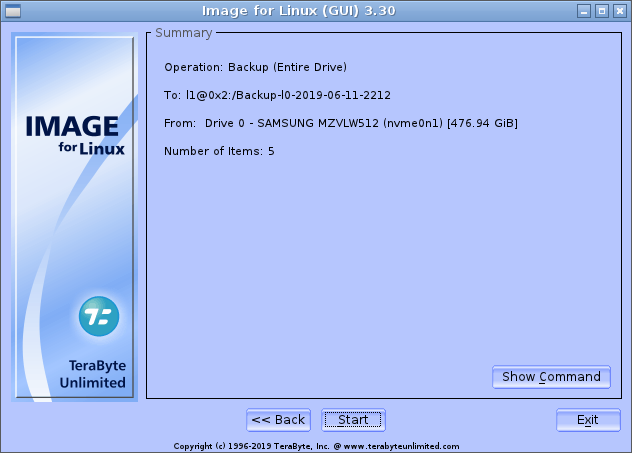Click the 'Operation: Backup (Entire Drive)' text

tap(256, 67)
